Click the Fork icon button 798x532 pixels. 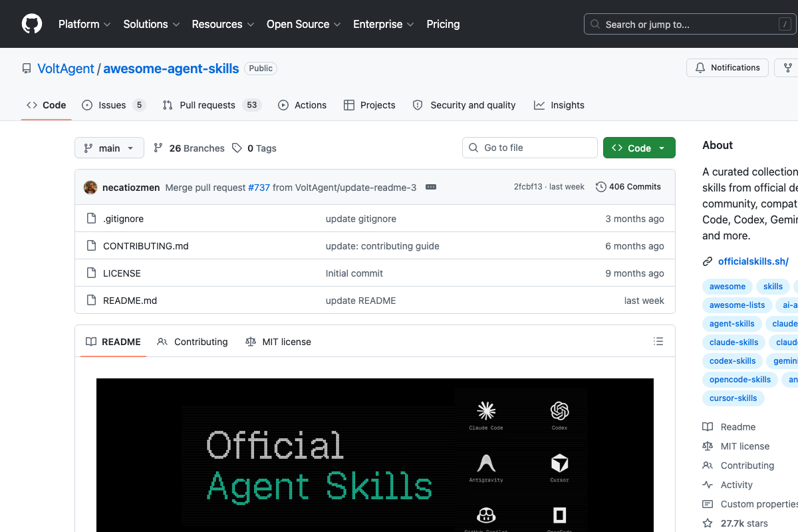click(x=788, y=68)
